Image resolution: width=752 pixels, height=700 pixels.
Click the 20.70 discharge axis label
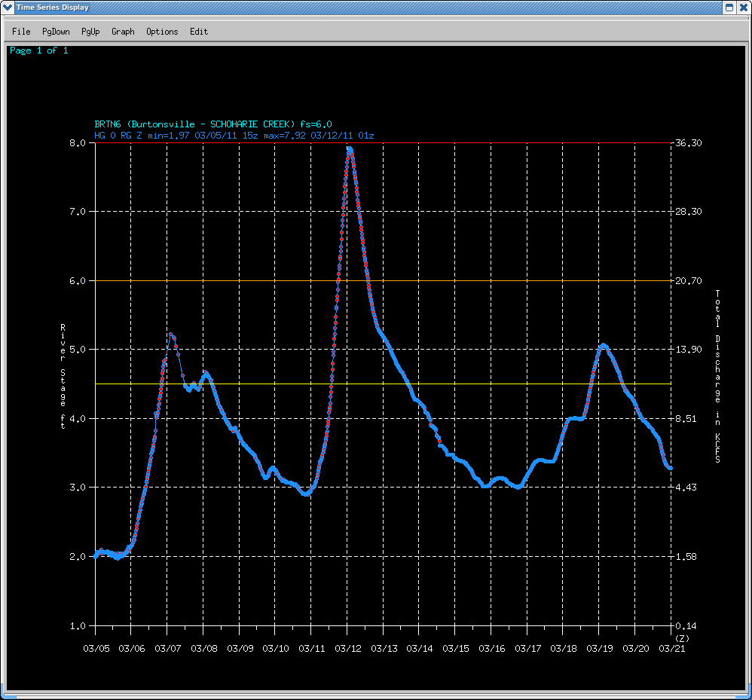point(688,281)
